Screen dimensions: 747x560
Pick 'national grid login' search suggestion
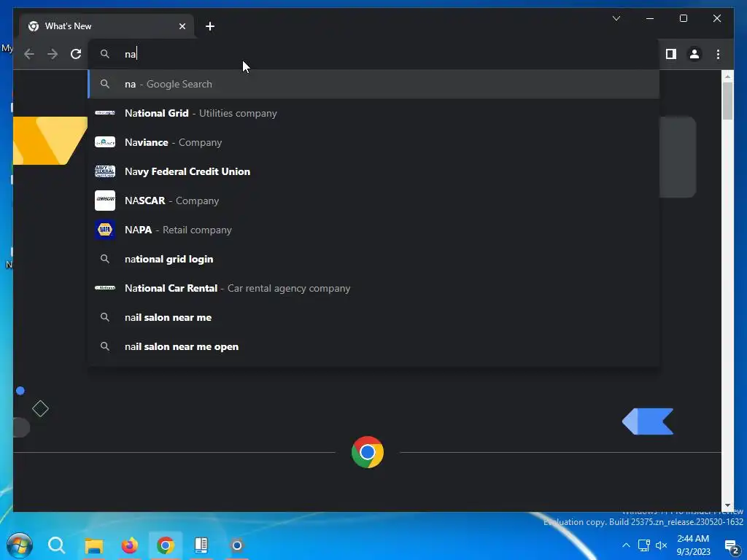373,259
